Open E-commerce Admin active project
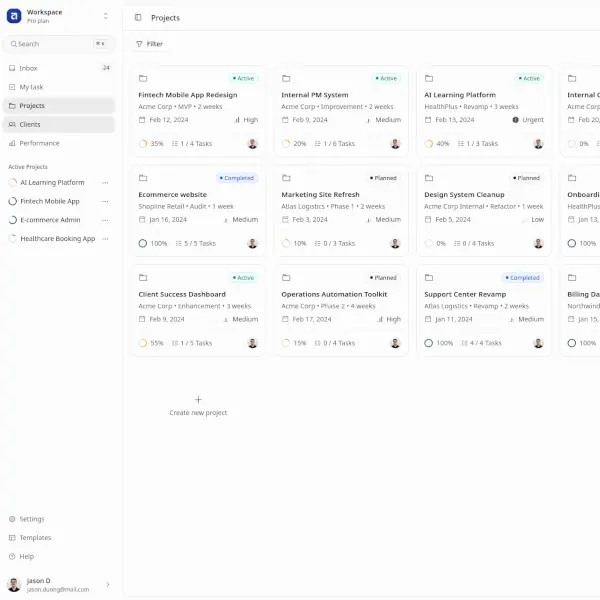 (50, 220)
